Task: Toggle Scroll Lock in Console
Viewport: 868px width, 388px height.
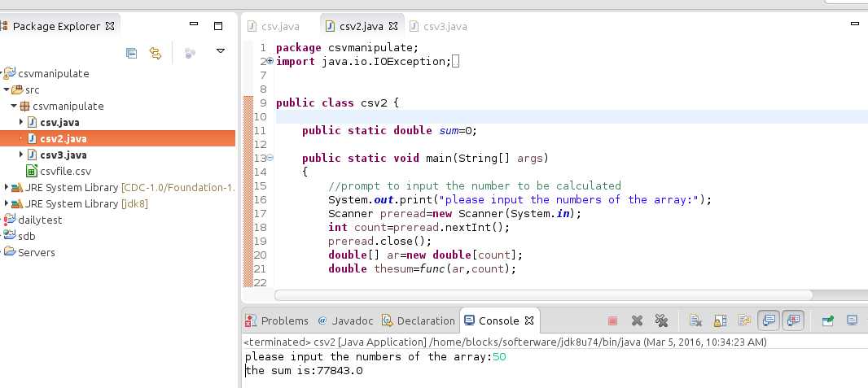Action: (x=720, y=320)
